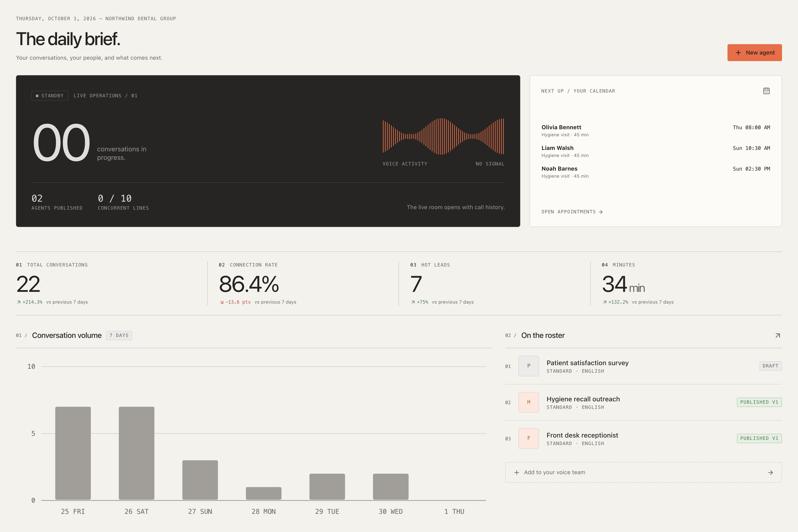The width and height of the screenshot is (798, 532).
Task: Click the Connection Rate value 86.4%
Action: [249, 284]
